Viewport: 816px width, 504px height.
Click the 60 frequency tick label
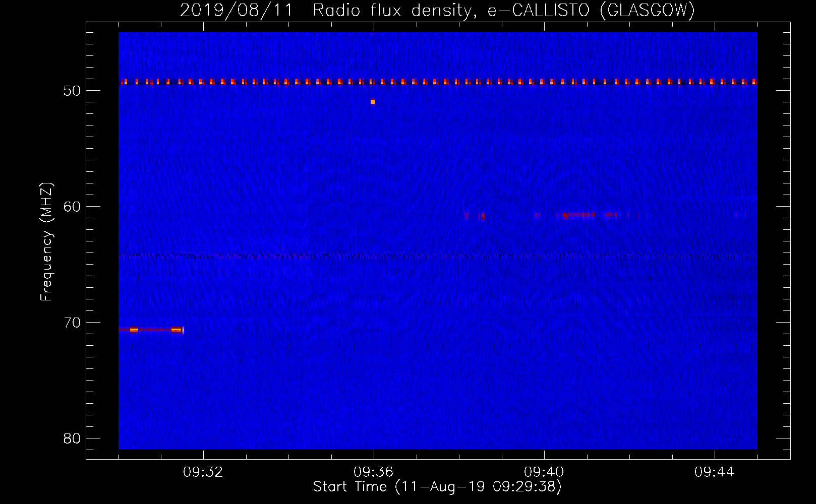point(72,207)
